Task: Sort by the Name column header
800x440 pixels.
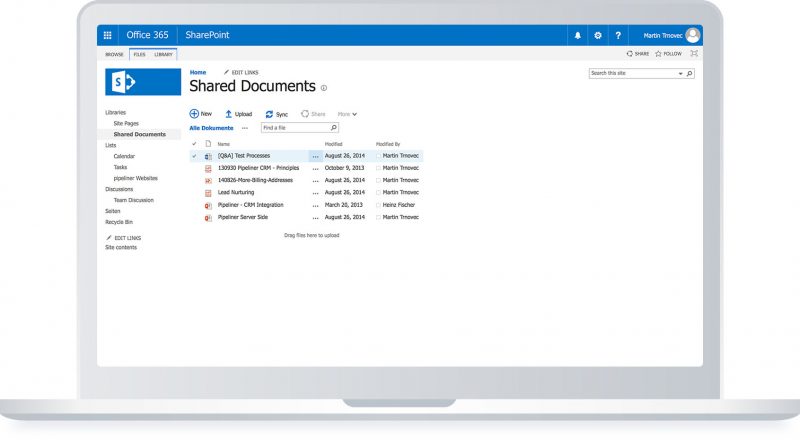Action: (223, 144)
